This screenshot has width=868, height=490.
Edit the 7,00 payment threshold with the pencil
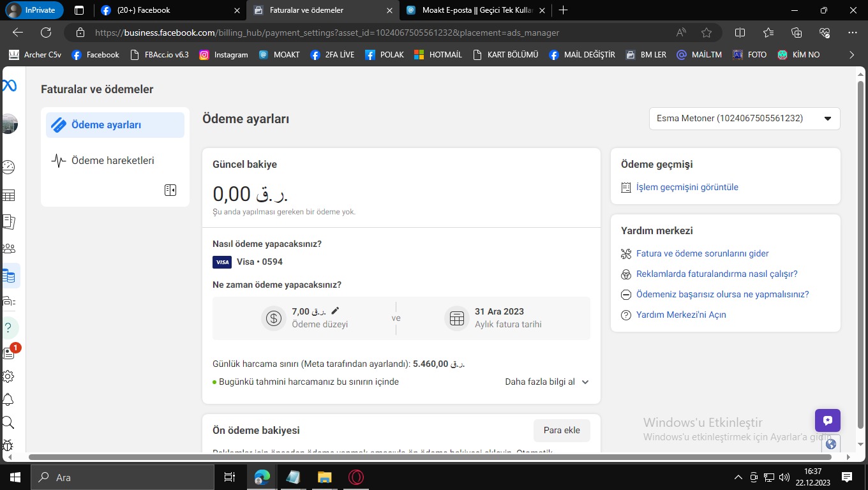tap(335, 311)
